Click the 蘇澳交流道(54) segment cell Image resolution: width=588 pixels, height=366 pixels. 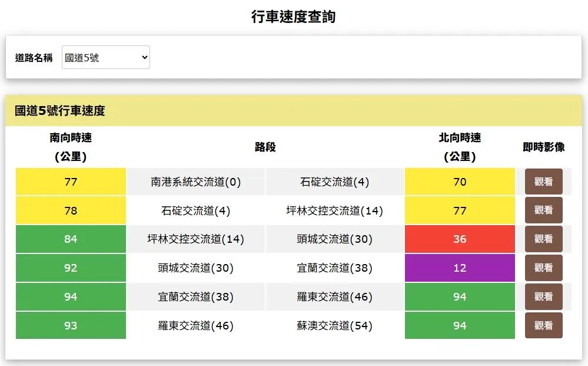334,325
